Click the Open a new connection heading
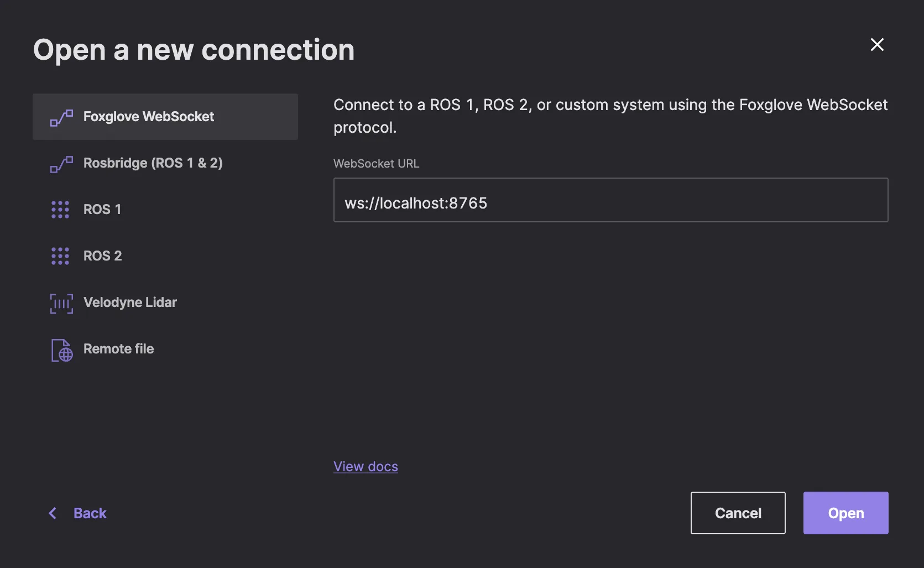 click(194, 50)
